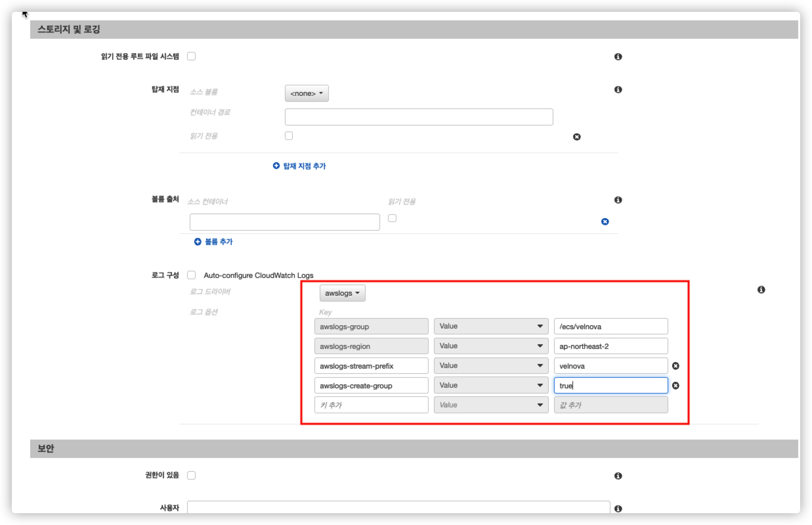Remove awslogs-create-group log option
Image resolution: width=812 pixels, height=525 pixels.
coord(675,386)
